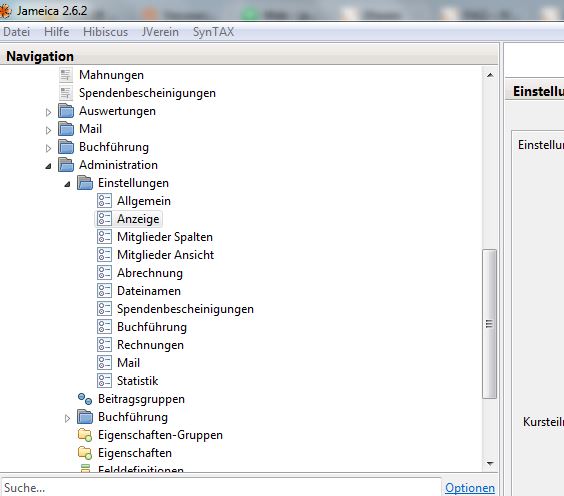The height and width of the screenshot is (496, 564).
Task: Click the Mitglieder Ansicht settings icon
Action: 104,255
